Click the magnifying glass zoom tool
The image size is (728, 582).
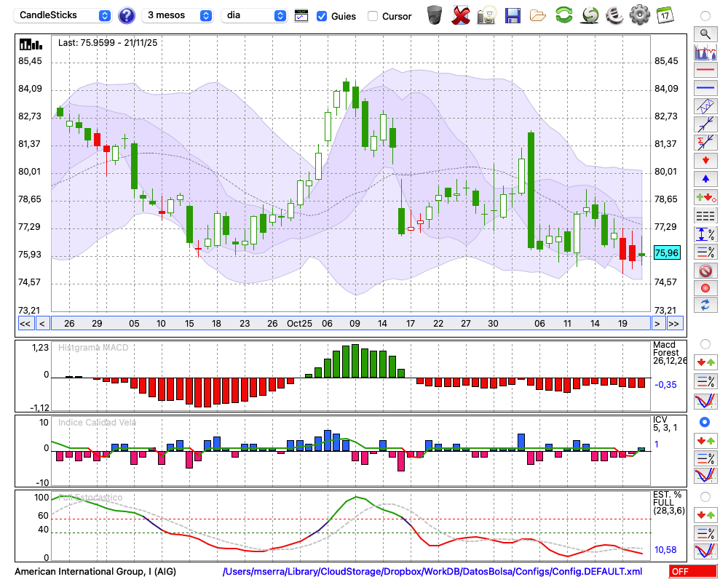(x=705, y=33)
